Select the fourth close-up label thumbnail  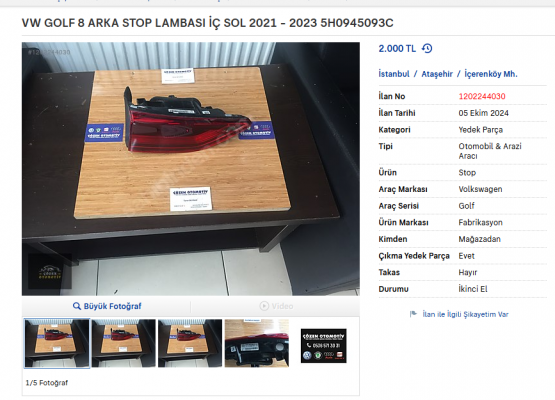257,343
